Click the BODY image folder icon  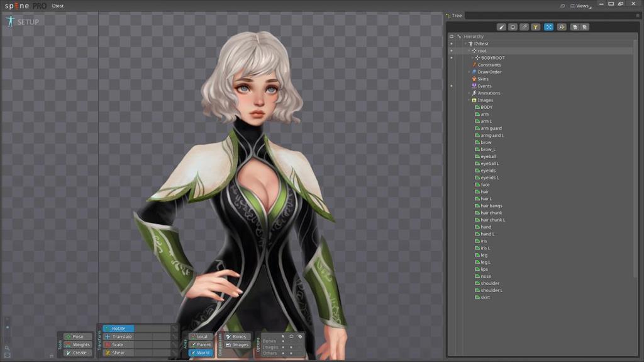coord(477,107)
